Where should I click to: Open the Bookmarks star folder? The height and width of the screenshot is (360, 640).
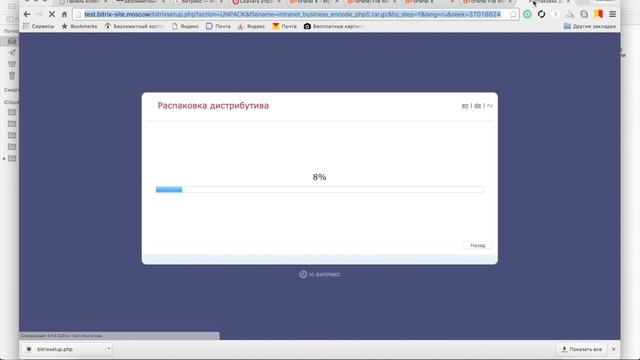pos(80,26)
